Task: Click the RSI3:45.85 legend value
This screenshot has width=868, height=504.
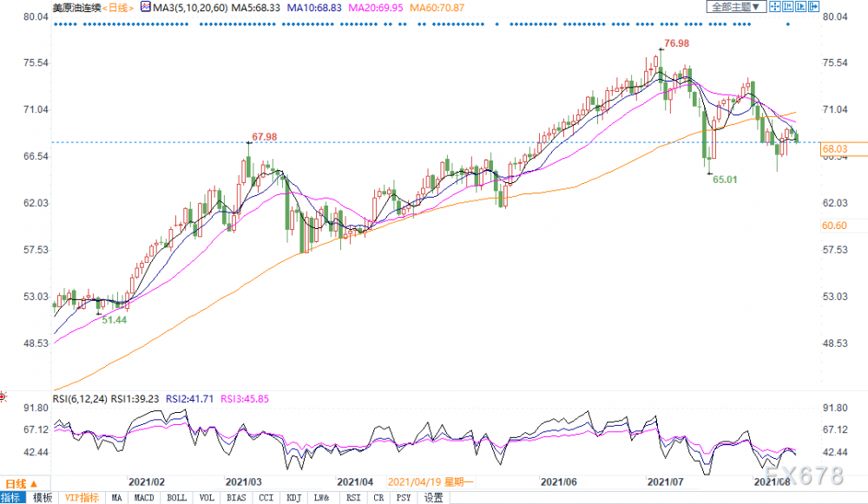Action: [x=245, y=399]
